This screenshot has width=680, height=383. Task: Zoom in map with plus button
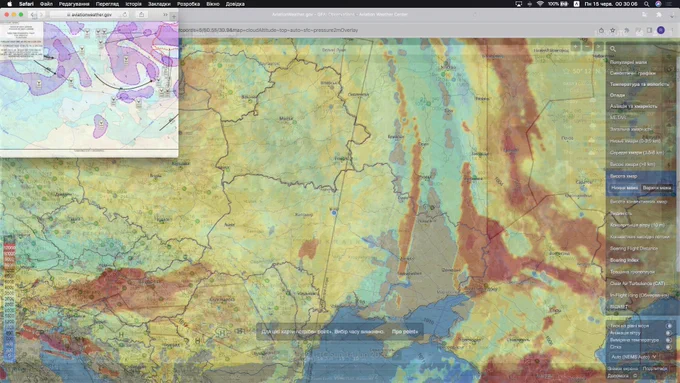(x=575, y=46)
